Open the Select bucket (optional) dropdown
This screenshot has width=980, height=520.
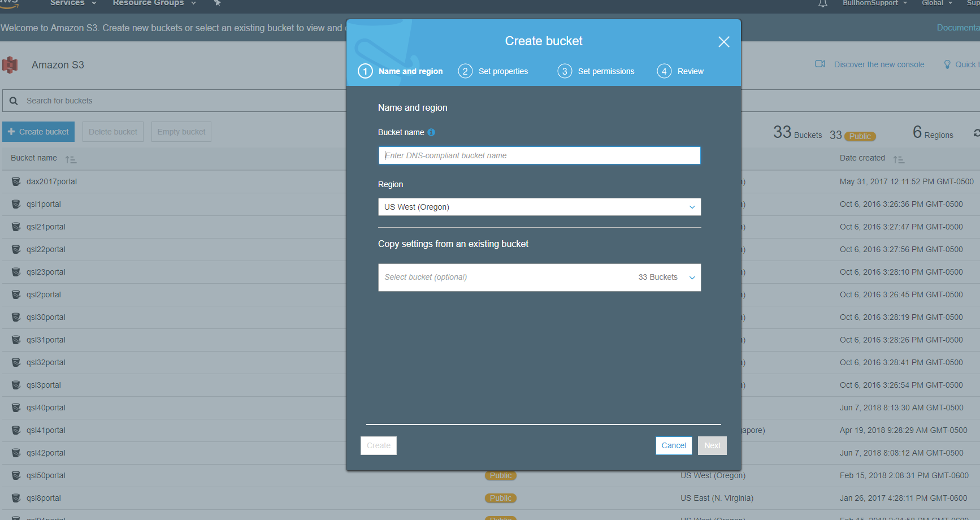539,278
